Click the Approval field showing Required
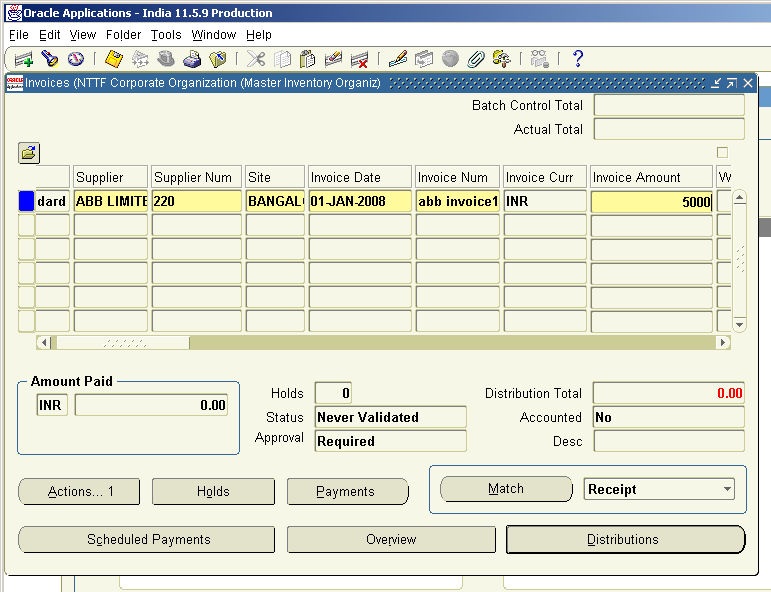 pyautogui.click(x=390, y=441)
